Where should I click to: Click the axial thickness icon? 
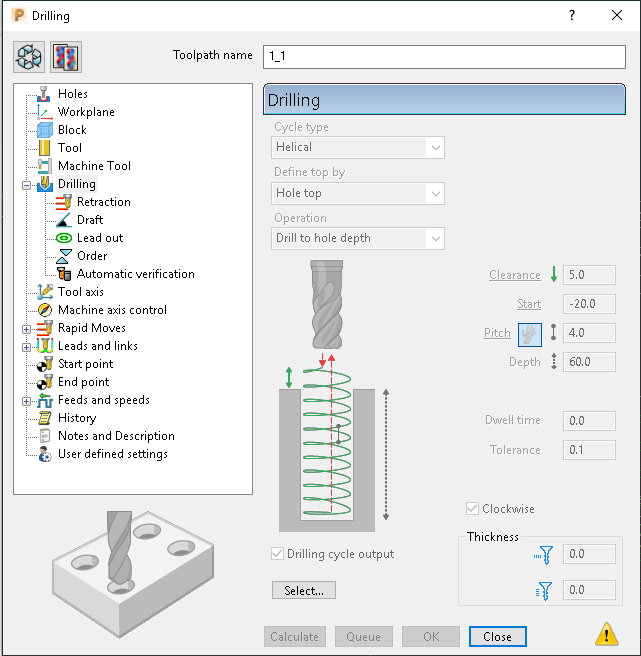tap(544, 591)
